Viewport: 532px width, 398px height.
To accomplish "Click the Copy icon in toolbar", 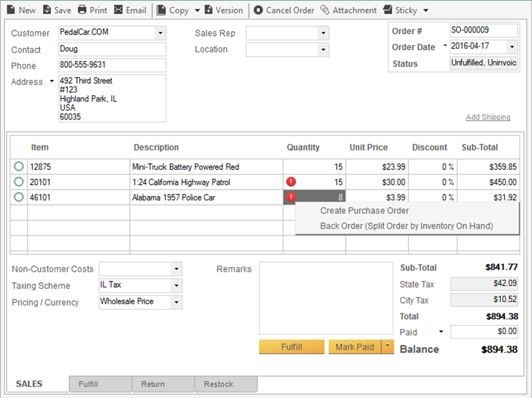I will tap(161, 10).
